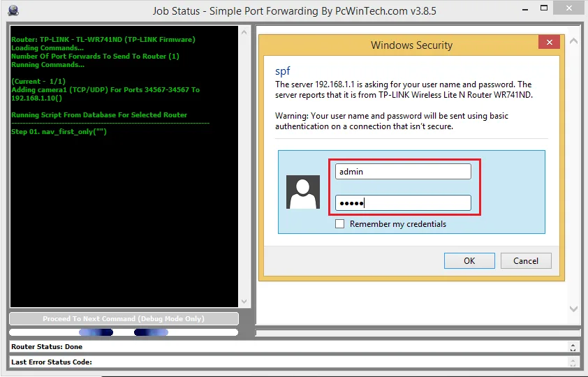Click Number Of Port Forwards log line
This screenshot has height=377, width=588.
[95, 57]
